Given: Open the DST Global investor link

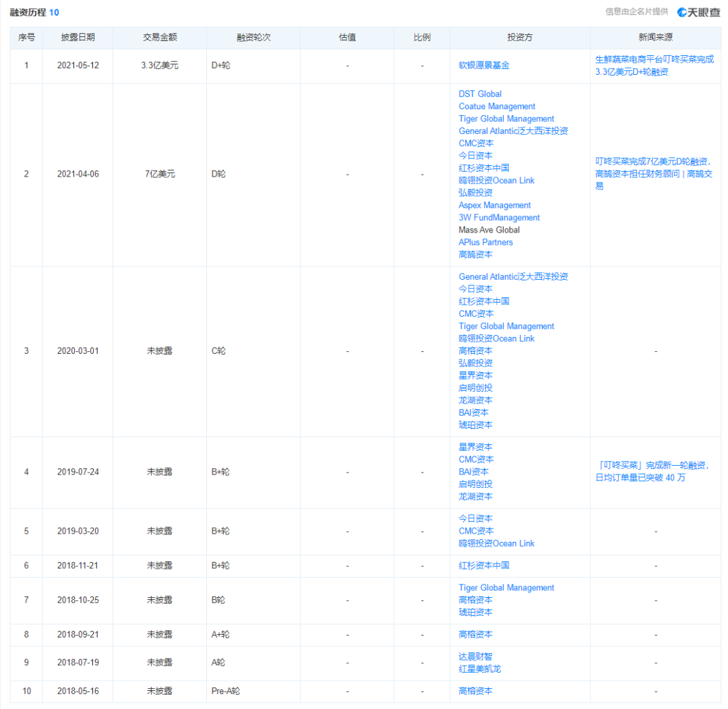Looking at the screenshot, I should [480, 94].
